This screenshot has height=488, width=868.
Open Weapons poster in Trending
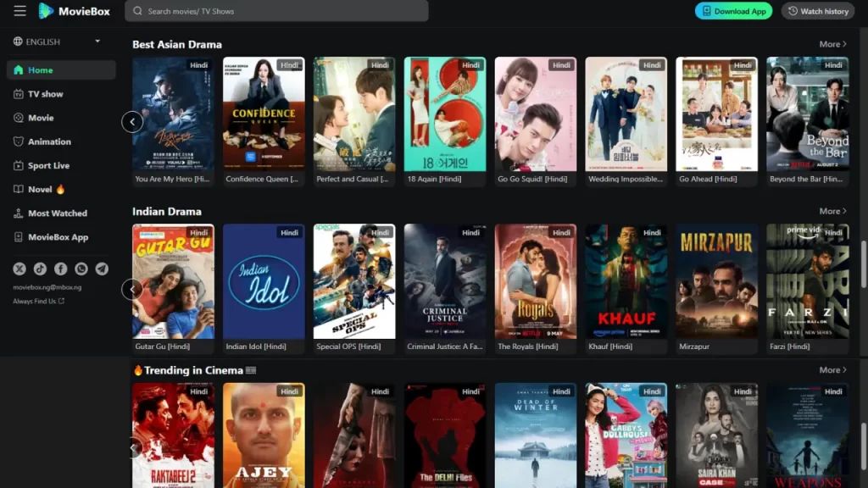(x=807, y=435)
